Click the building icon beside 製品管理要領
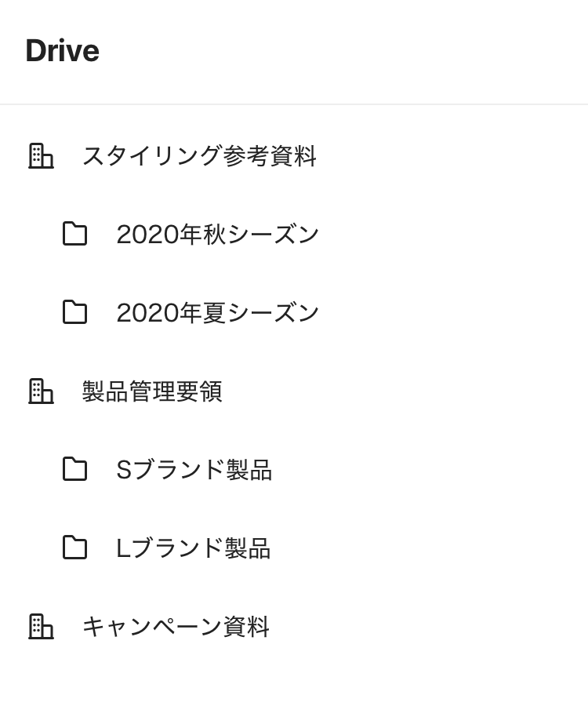 [x=41, y=391]
